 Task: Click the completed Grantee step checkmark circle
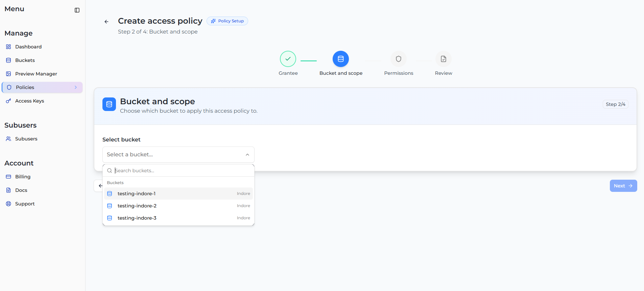pyautogui.click(x=288, y=59)
